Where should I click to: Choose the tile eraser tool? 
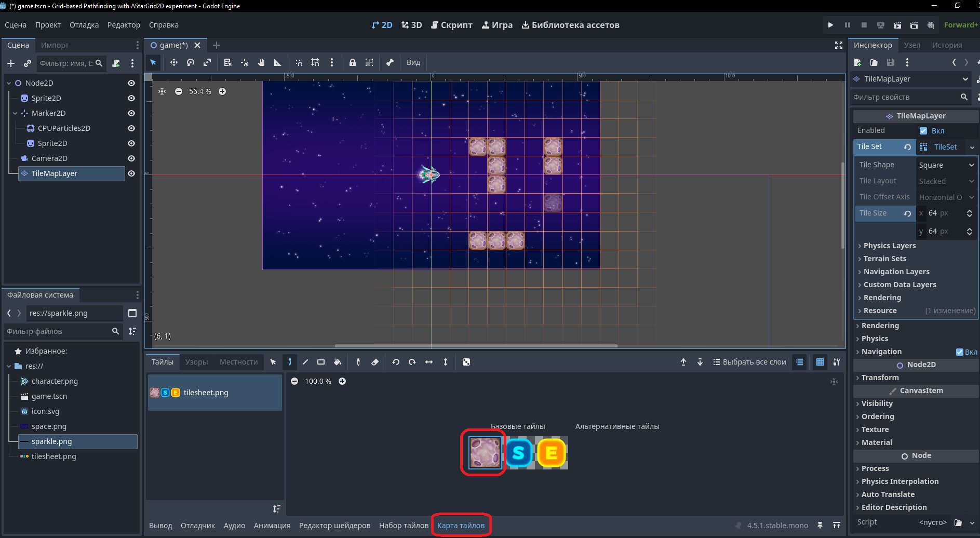pos(375,362)
